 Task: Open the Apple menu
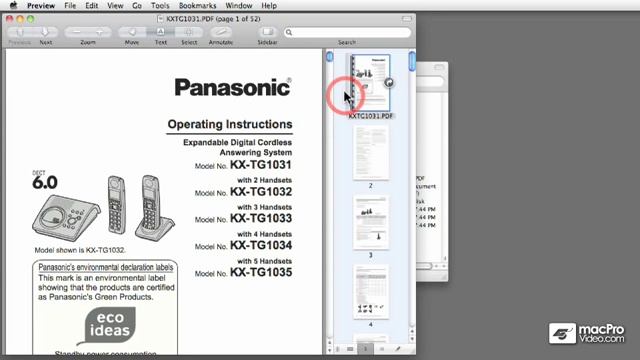13,5
